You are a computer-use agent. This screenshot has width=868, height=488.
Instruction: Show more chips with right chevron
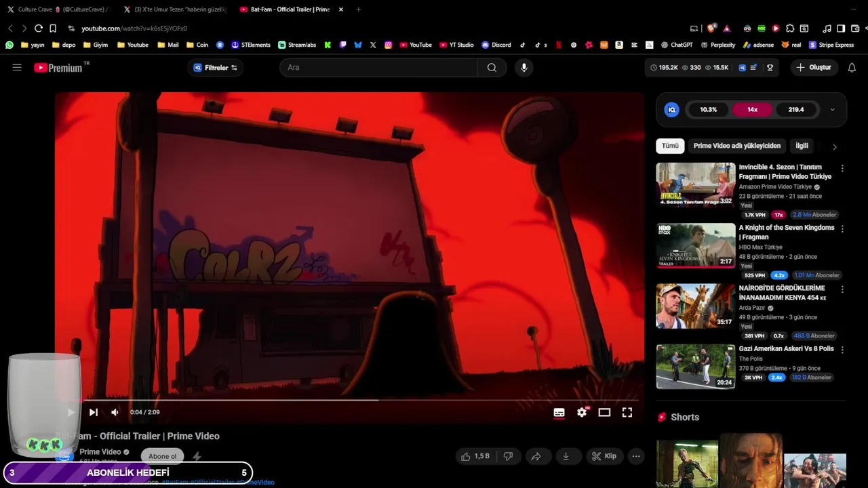(x=835, y=146)
